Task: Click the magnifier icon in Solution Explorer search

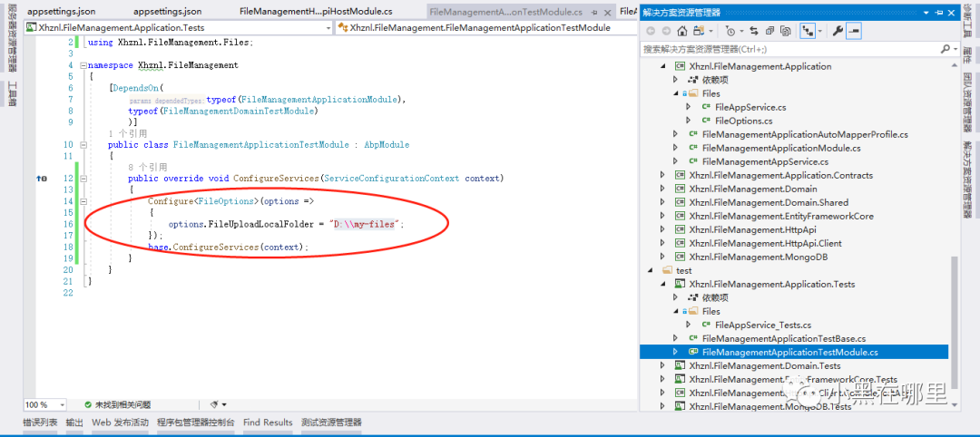Action: 945,49
